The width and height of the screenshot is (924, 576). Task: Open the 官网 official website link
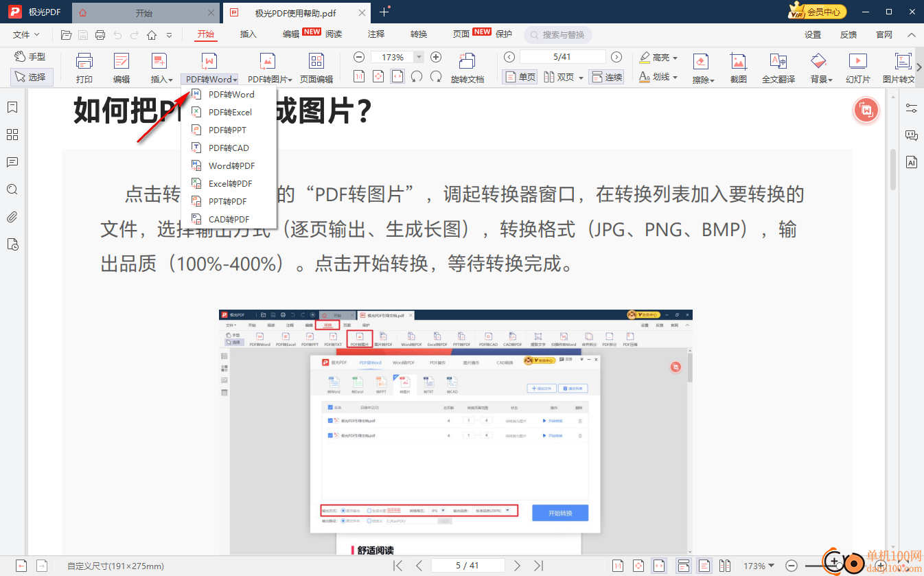coord(884,35)
